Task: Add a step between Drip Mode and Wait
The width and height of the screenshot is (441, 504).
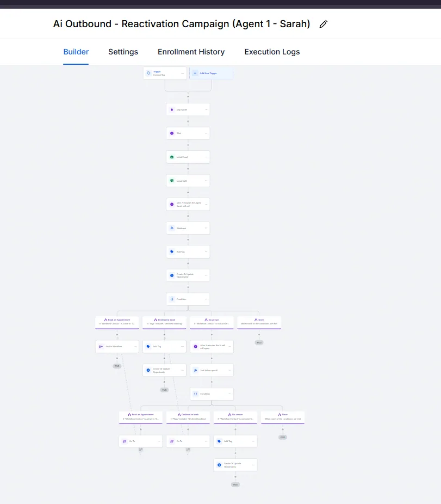Action: 188,121
